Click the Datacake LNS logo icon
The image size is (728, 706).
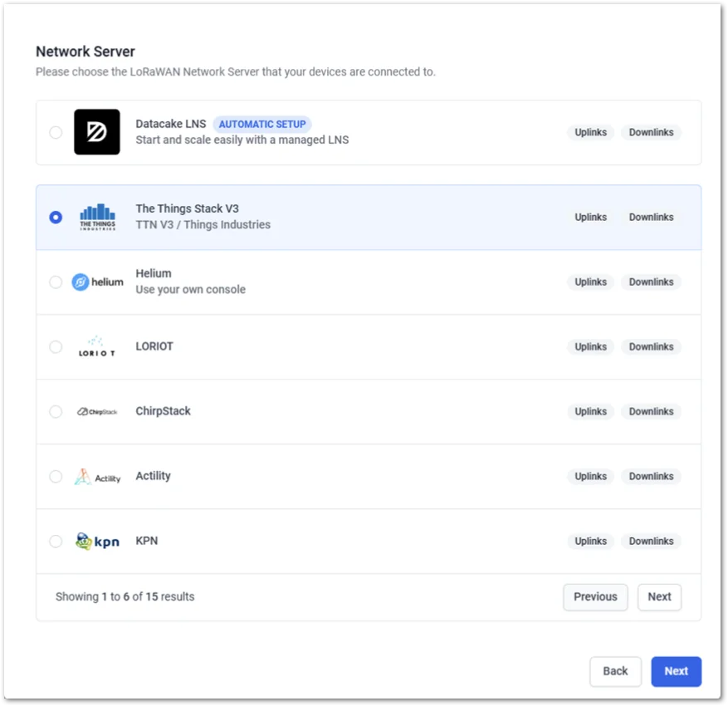pyautogui.click(x=96, y=132)
